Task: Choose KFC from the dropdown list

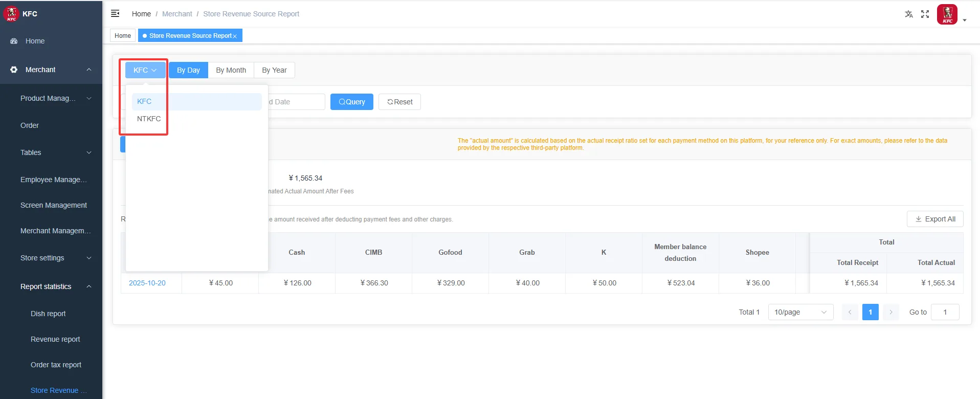Action: [x=197, y=101]
